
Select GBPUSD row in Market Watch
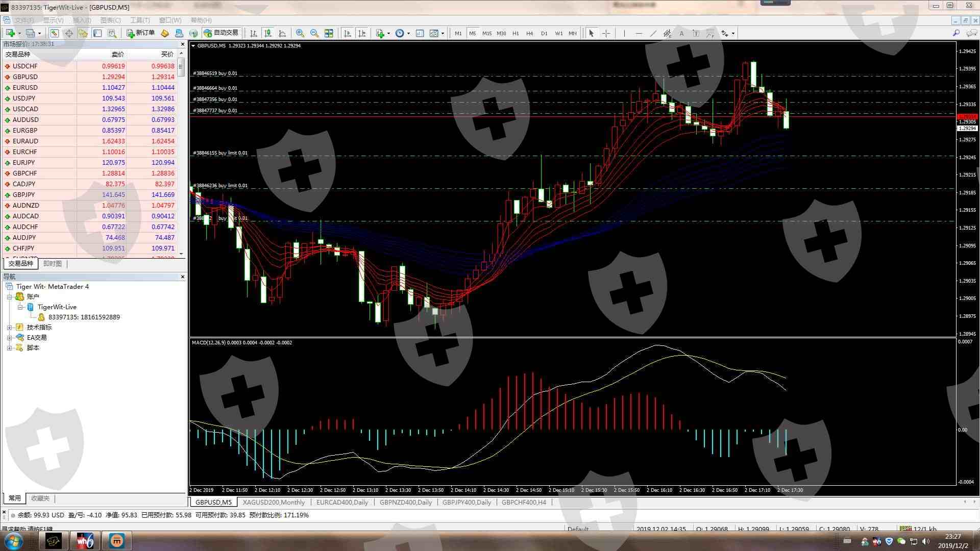pyautogui.click(x=25, y=77)
